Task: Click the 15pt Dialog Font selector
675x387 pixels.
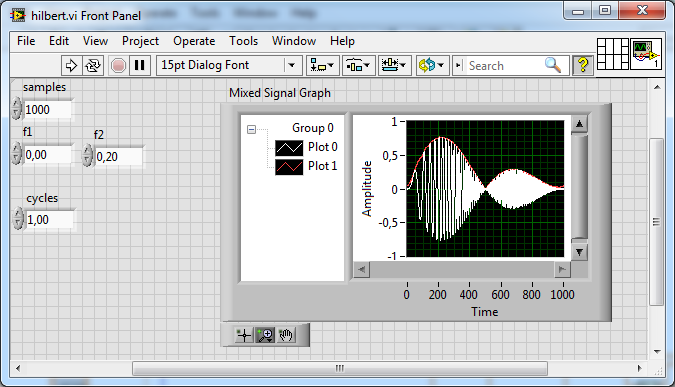Action: coord(229,65)
